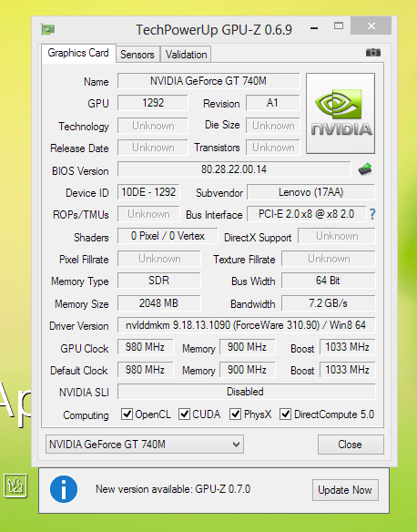Click Default Clock row Memory 900 MHz field
Screen dimensions: 417x532
(247, 370)
